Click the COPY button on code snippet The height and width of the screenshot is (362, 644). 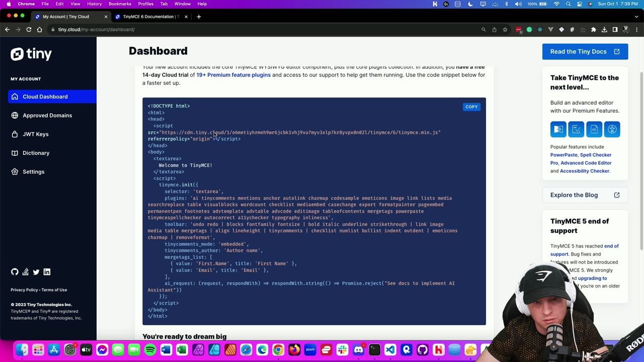click(471, 107)
